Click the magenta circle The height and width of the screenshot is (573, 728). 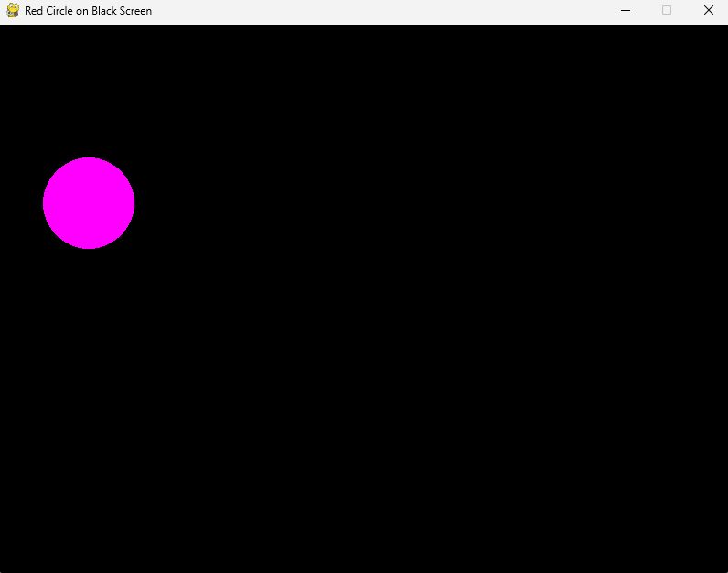point(89,203)
